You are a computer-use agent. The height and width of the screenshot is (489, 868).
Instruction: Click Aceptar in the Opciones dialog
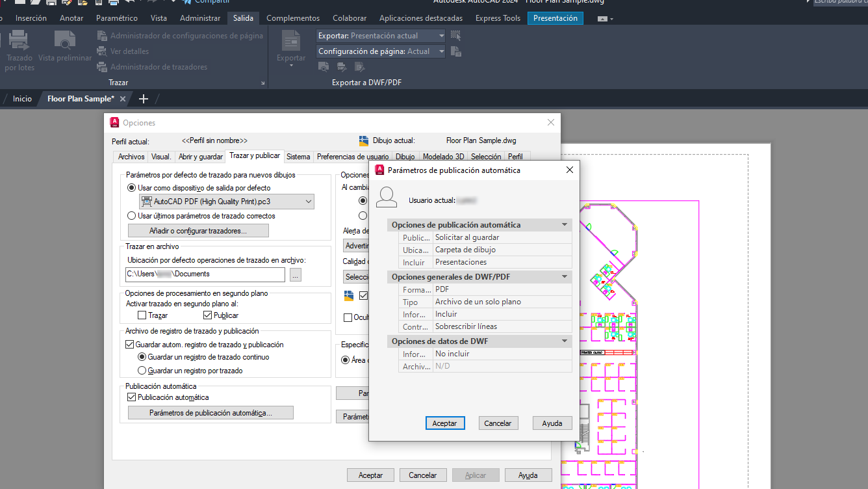click(x=370, y=475)
